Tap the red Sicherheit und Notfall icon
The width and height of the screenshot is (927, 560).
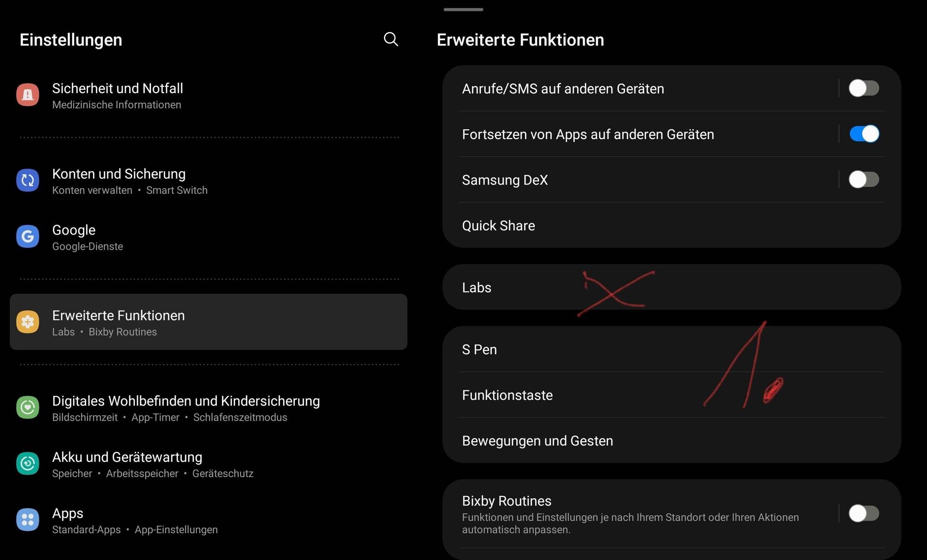(28, 95)
